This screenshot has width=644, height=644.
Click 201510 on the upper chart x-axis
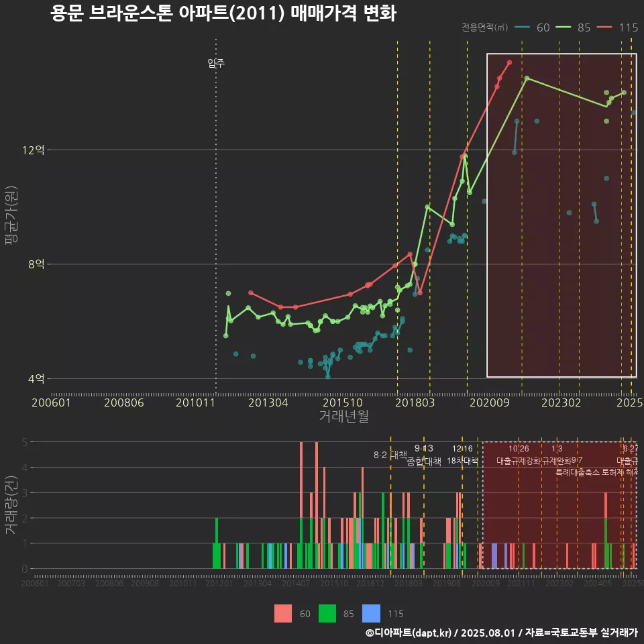coord(343,402)
